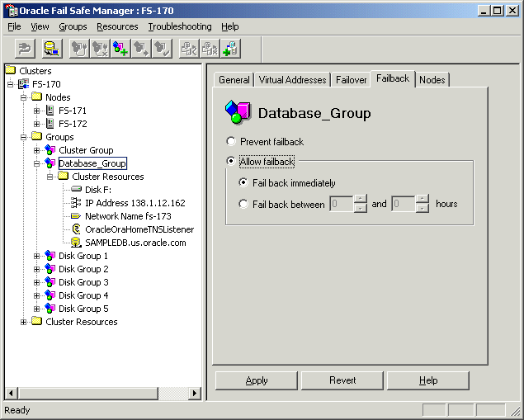Select the Prevent failback radio button
524x420 pixels.
pyautogui.click(x=231, y=141)
